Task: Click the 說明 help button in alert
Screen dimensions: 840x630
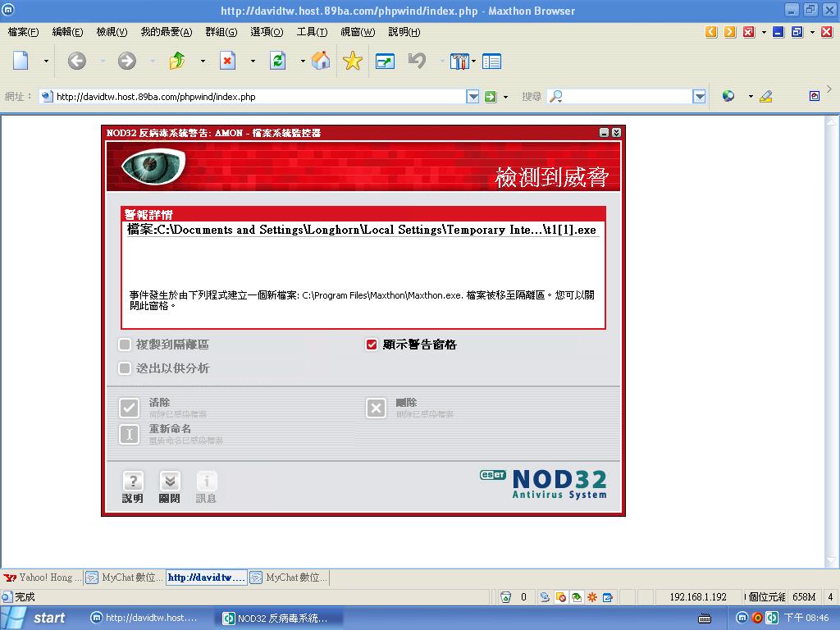Action: pos(132,487)
